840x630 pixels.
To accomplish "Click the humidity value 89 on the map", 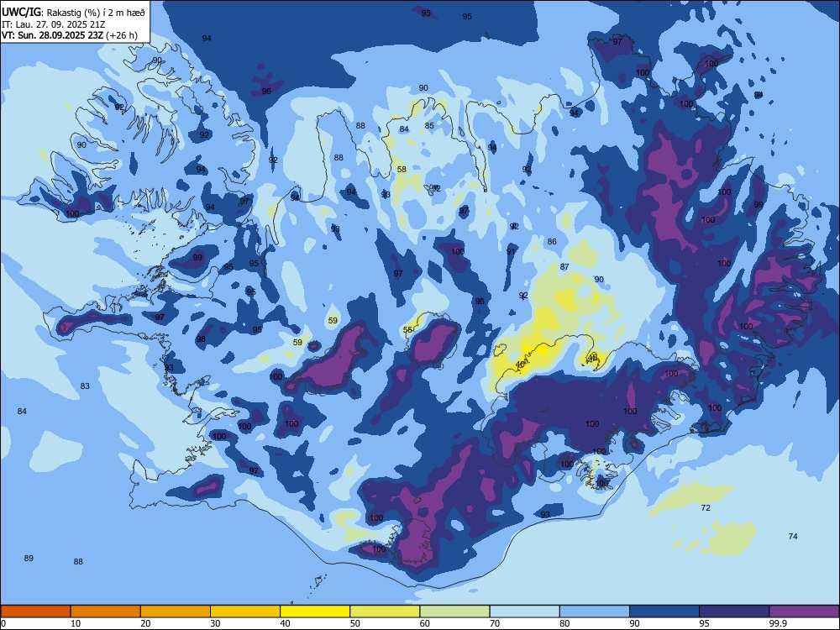I will coord(29,559).
